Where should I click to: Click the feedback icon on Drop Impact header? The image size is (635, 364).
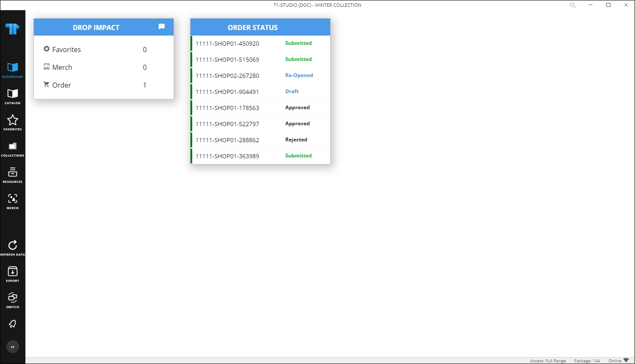(161, 26)
